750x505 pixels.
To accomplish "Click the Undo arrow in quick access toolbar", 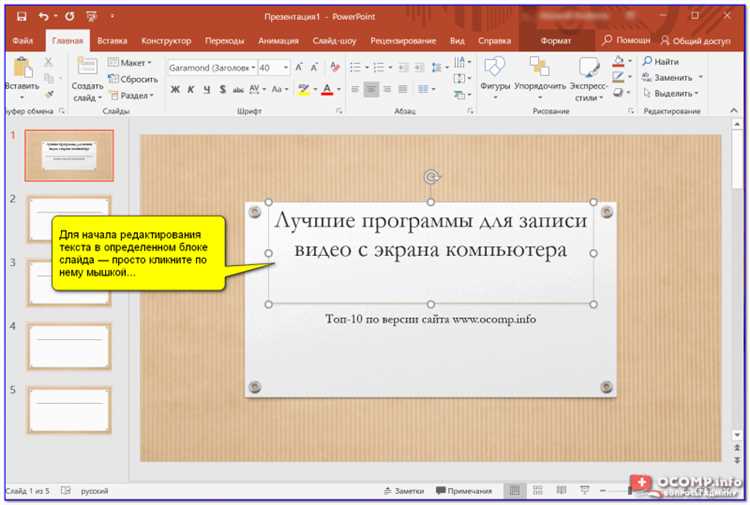I will tap(43, 17).
